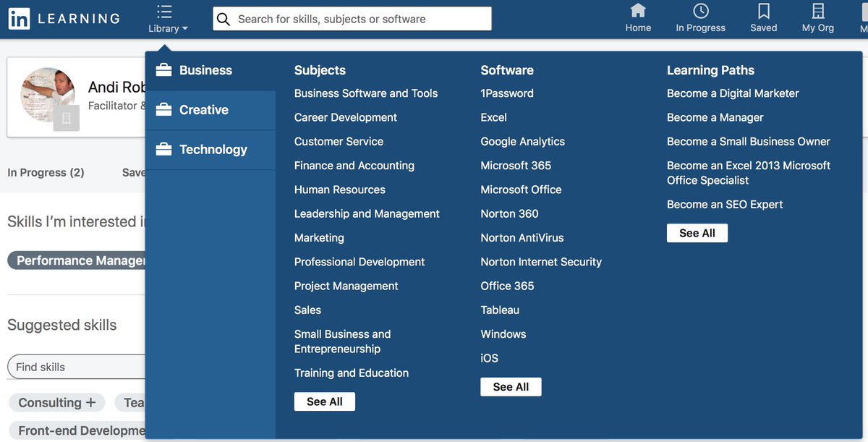Open Training and Education subject
The height and width of the screenshot is (442, 868).
(x=352, y=373)
